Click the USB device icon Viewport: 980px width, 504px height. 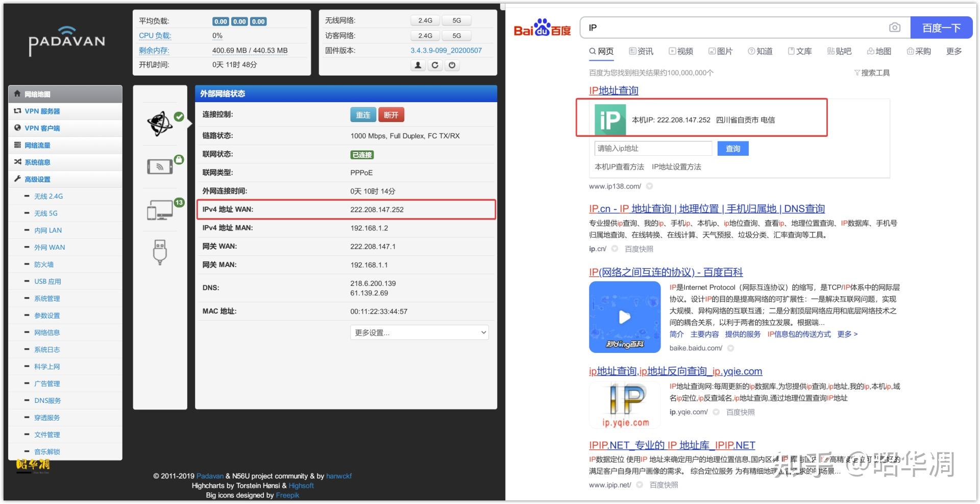(160, 251)
